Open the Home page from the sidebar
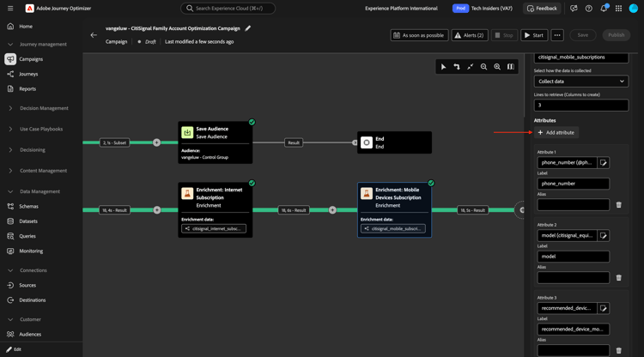 26,27
